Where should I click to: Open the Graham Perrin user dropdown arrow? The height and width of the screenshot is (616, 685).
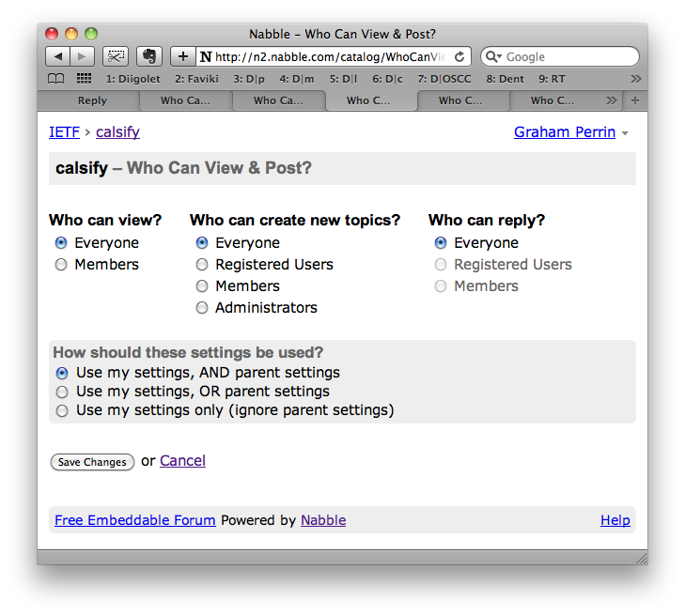coord(626,133)
